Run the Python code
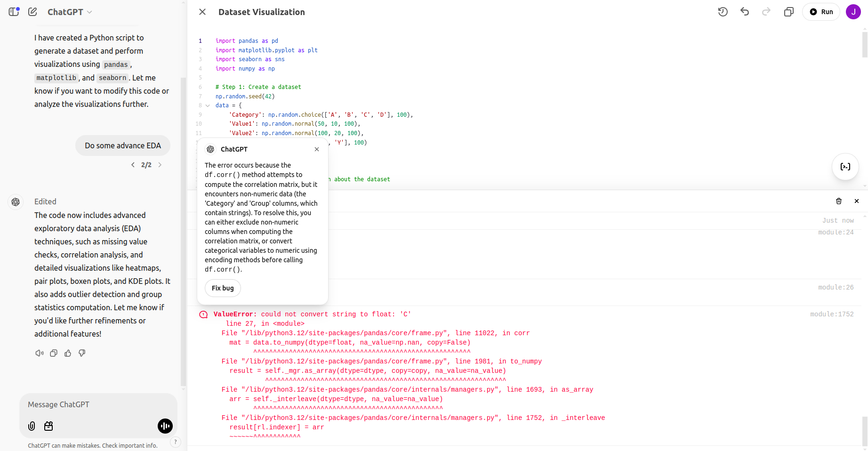 pyautogui.click(x=821, y=12)
